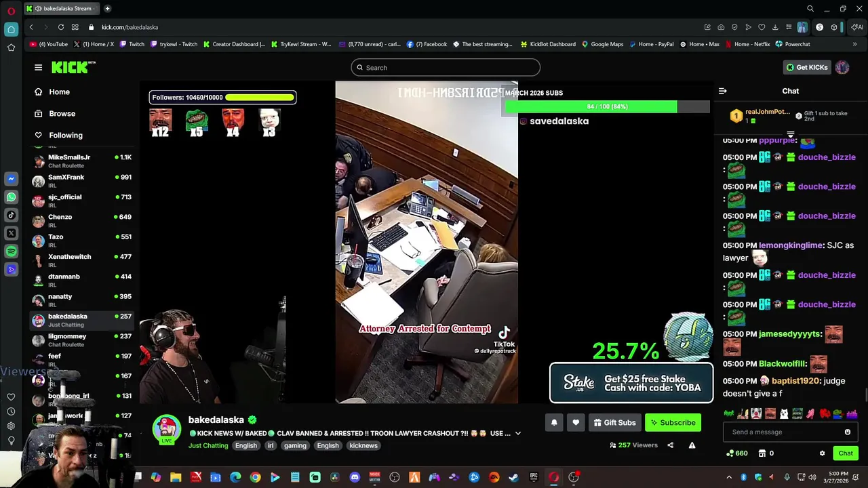Open a new tab in Opera
The image size is (868, 488).
[108, 8]
